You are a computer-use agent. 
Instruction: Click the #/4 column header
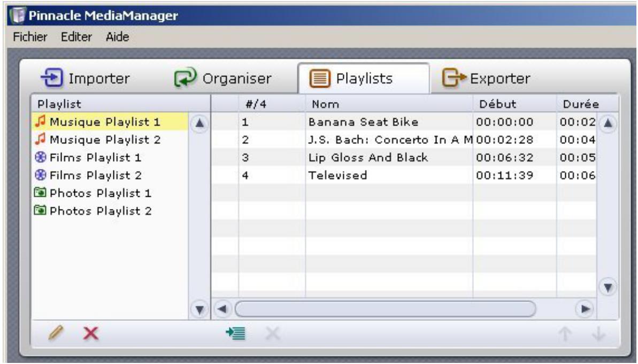(x=272, y=104)
